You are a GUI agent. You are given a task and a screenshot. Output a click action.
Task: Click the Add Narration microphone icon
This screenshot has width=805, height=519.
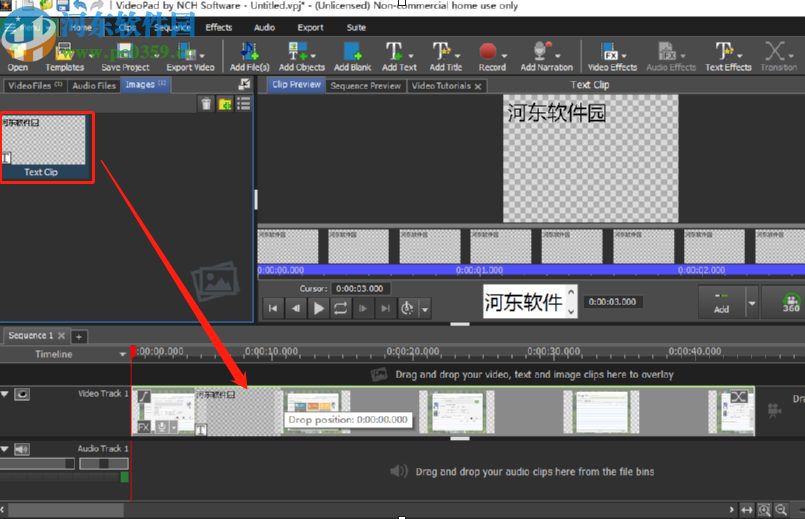click(541, 51)
